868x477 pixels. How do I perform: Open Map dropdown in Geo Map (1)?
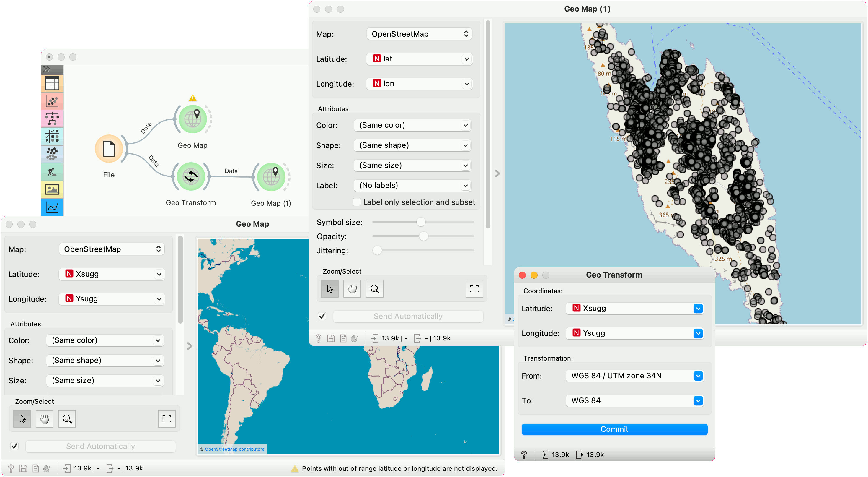[x=419, y=34]
